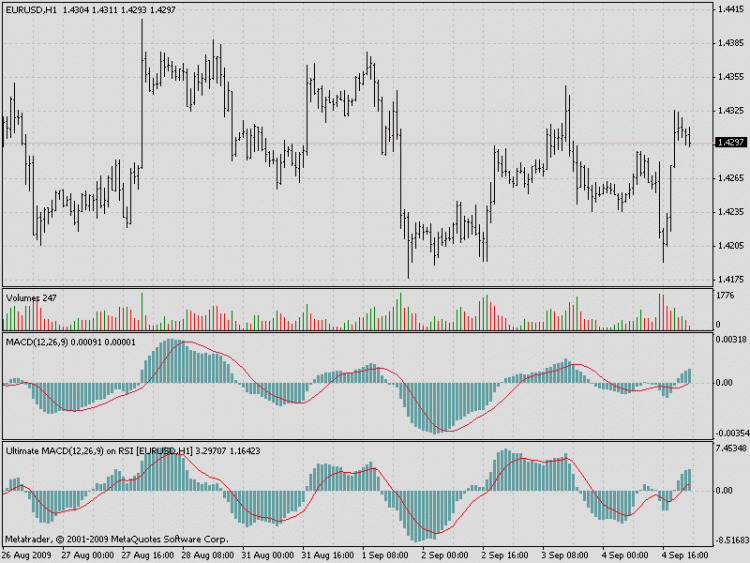Click the 1.4175 price axis label
This screenshot has height=563, width=750.
[x=728, y=279]
